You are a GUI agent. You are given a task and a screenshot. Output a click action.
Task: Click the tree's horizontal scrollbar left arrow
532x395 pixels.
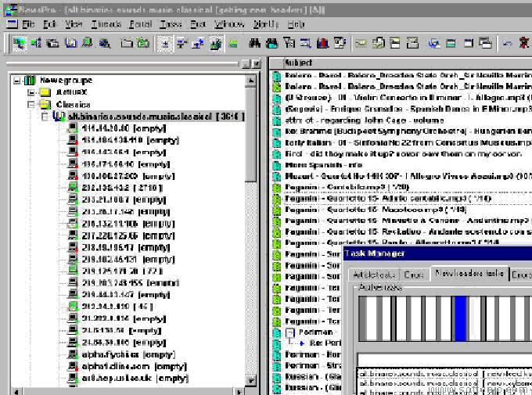[x=16, y=392]
